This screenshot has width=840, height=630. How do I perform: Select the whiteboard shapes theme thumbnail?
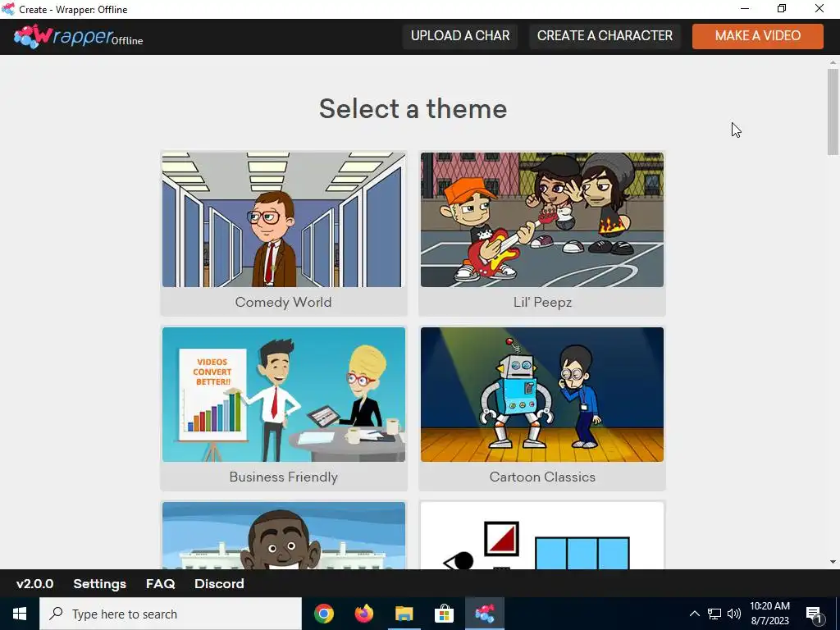pos(542,535)
